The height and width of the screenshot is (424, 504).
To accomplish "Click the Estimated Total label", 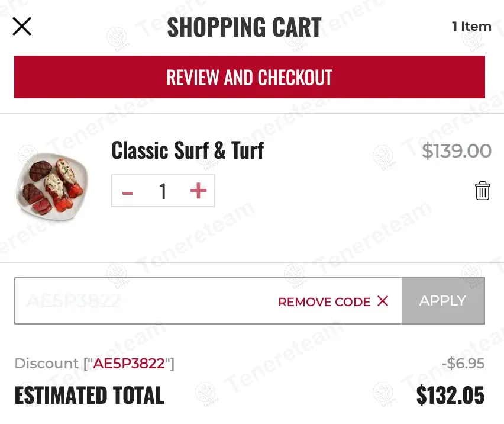I will pos(89,396).
